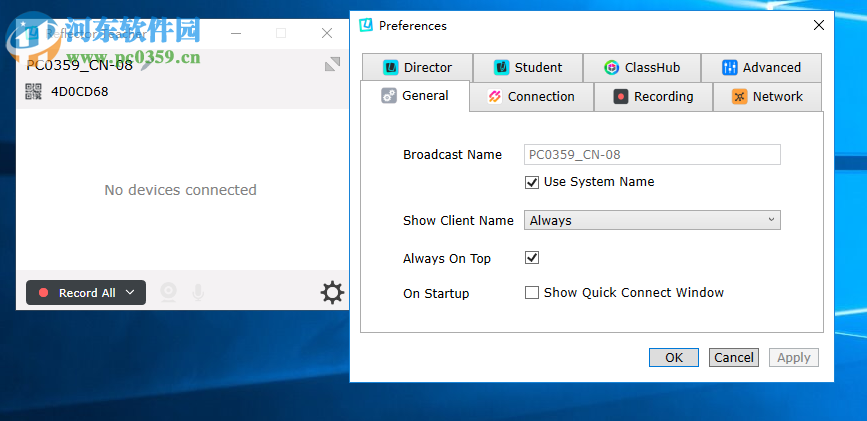Click the Preferences window logo icon
This screenshot has height=421, width=867.
pyautogui.click(x=366, y=25)
